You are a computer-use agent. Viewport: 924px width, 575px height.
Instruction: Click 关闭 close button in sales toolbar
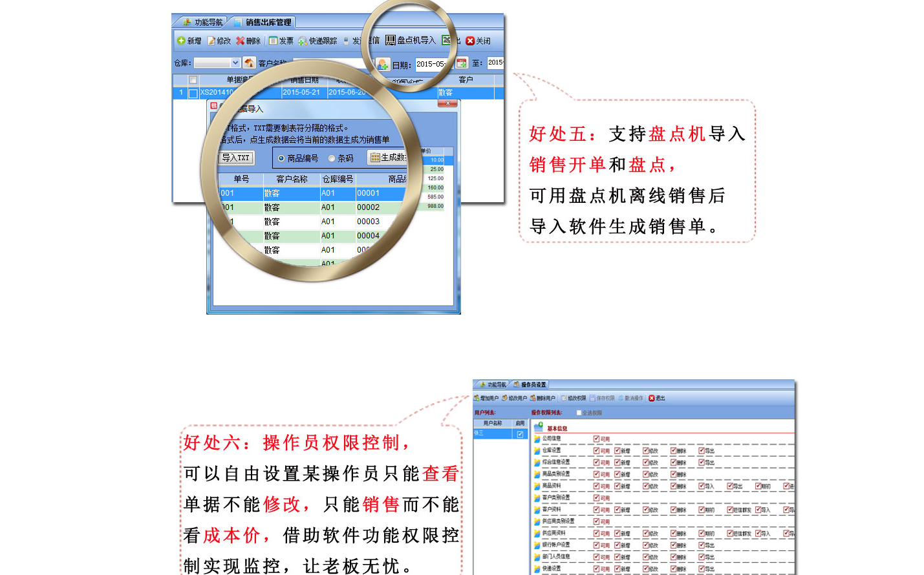(478, 41)
